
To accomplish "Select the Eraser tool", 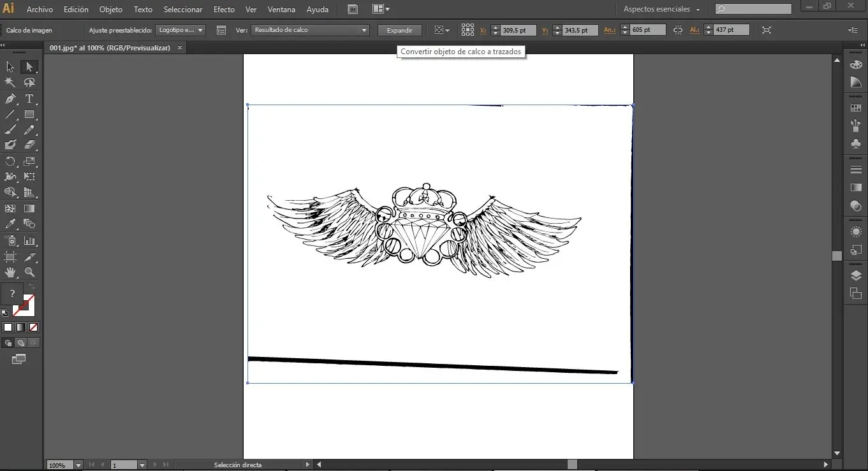I will click(x=29, y=145).
